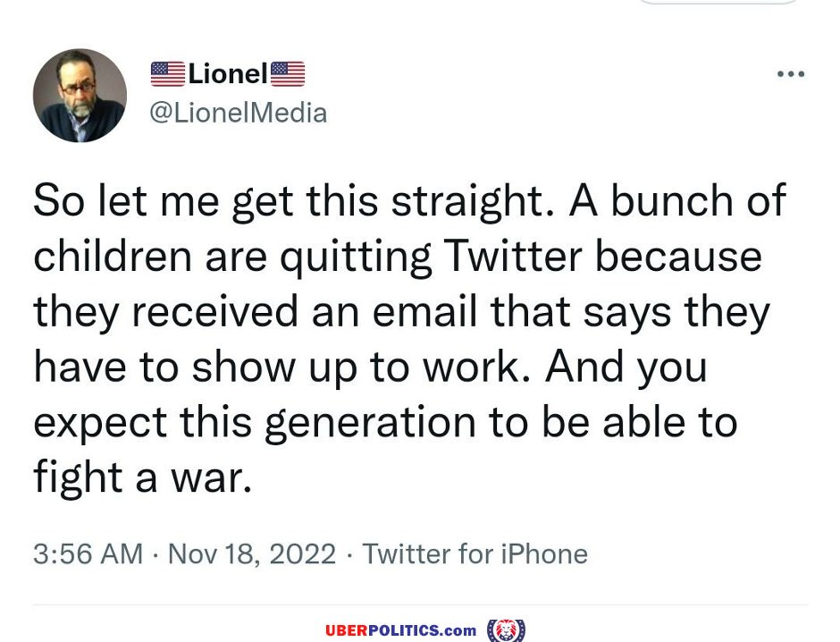This screenshot has height=642, width=840.
Task: Open Lionel's profile picture avatar
Action: 80,96
